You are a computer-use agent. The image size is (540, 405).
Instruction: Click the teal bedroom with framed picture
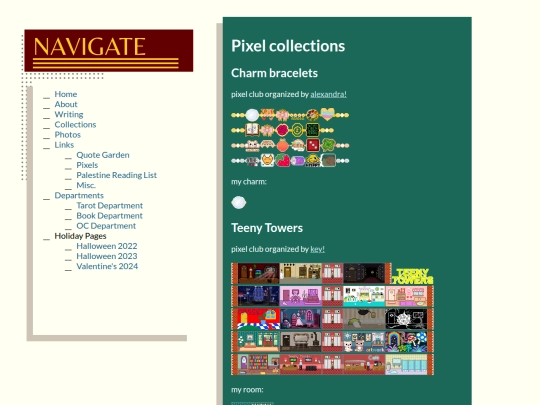coord(258,342)
